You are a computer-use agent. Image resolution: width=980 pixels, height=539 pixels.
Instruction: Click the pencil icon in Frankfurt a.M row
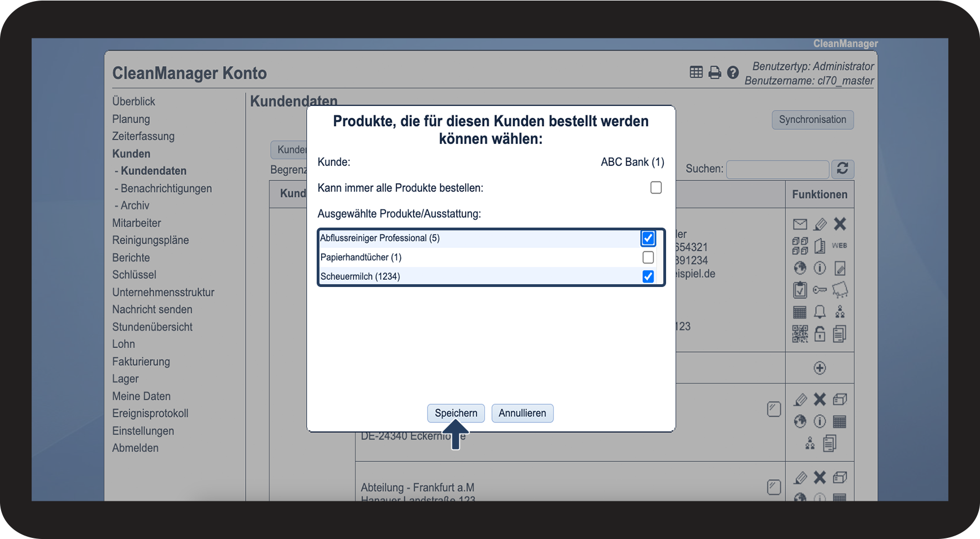(800, 477)
